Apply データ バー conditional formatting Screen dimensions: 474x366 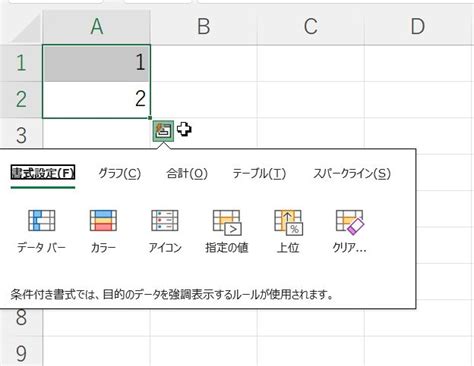[x=42, y=231]
